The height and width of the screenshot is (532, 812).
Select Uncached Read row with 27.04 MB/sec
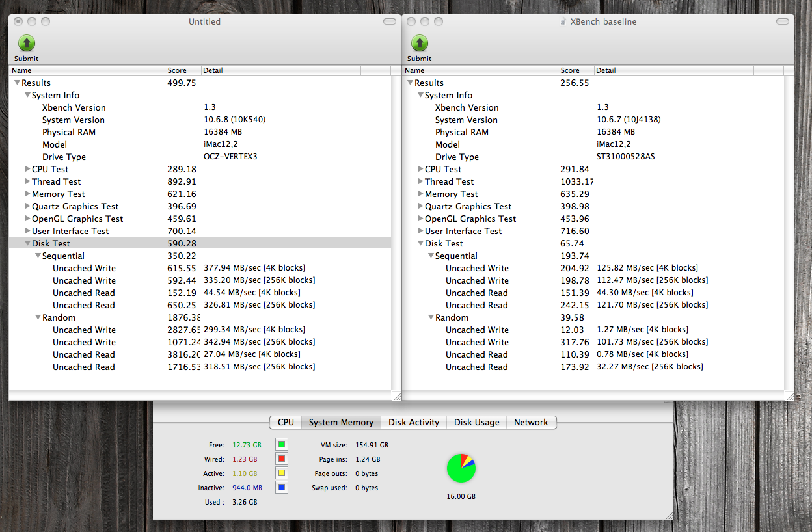click(200, 354)
